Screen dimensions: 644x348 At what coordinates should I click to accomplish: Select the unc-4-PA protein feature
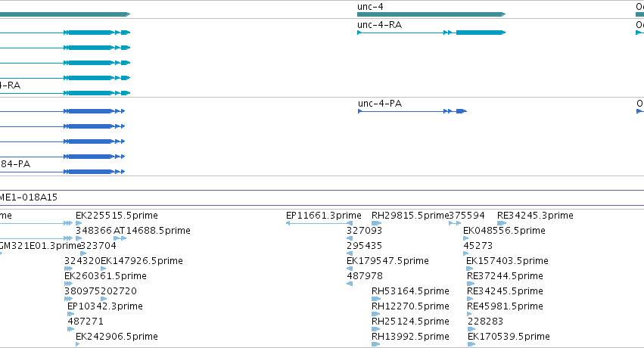coord(412,111)
